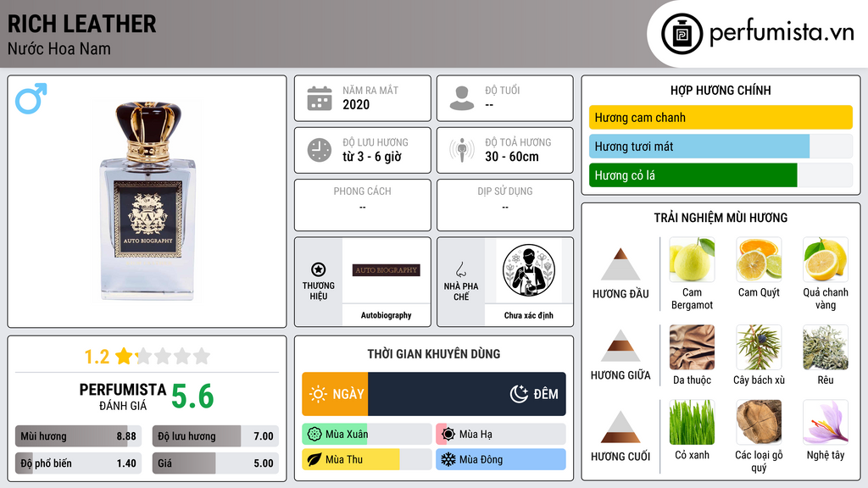
Task: Select the Quả chanh vàng note image
Action: (826, 259)
